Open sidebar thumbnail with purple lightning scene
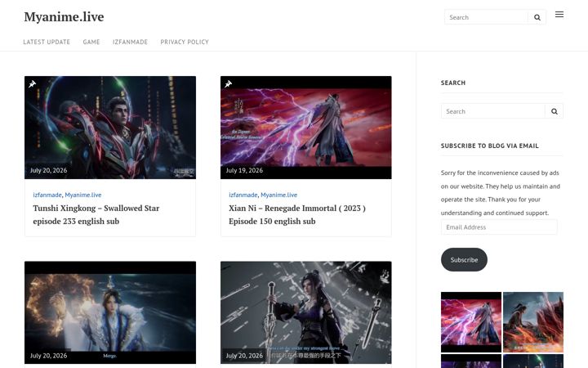The width and height of the screenshot is (588, 368). pos(471,322)
